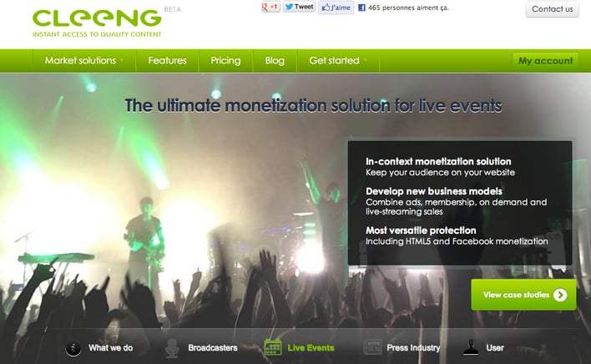Click the Google +1 icon
Screen dimensions: 591x364
point(270,7)
